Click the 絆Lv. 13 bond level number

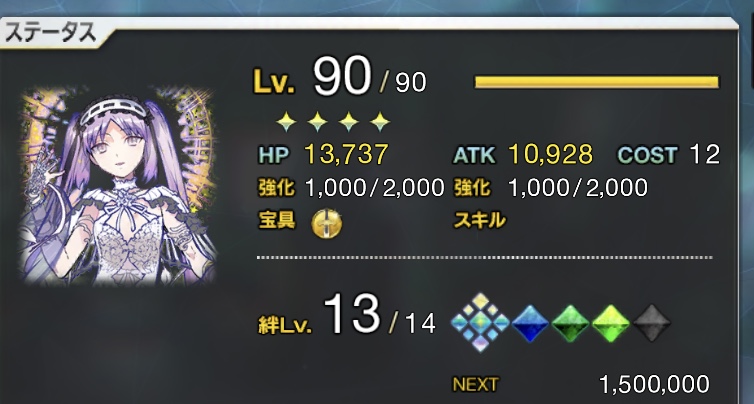pos(352,315)
